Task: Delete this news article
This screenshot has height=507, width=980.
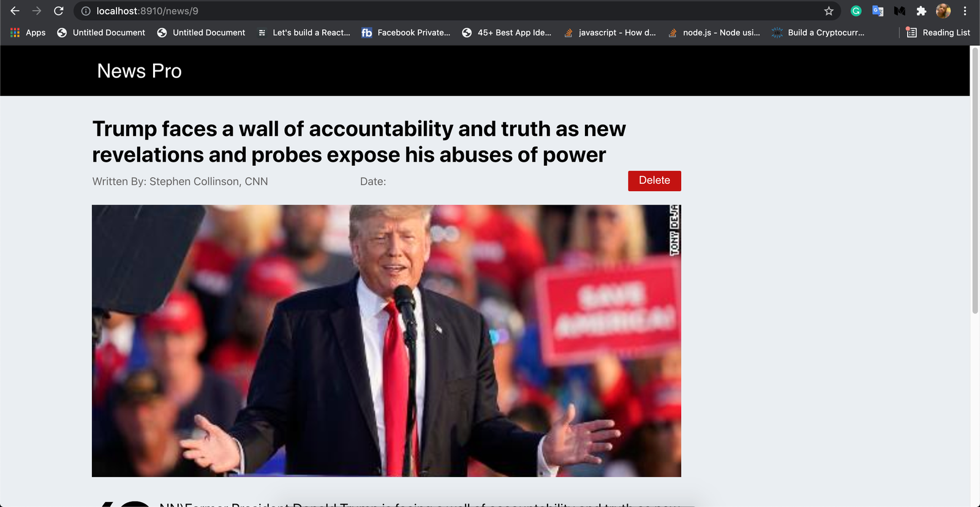Action: tap(654, 181)
